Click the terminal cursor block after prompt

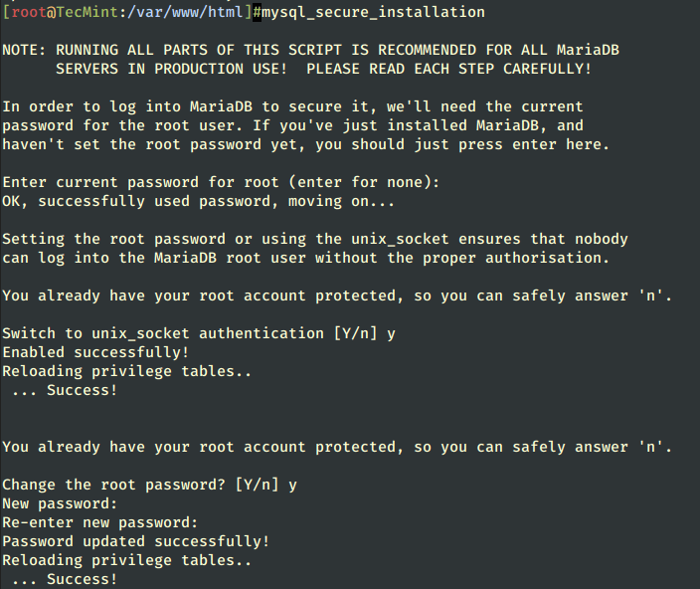coord(258,12)
